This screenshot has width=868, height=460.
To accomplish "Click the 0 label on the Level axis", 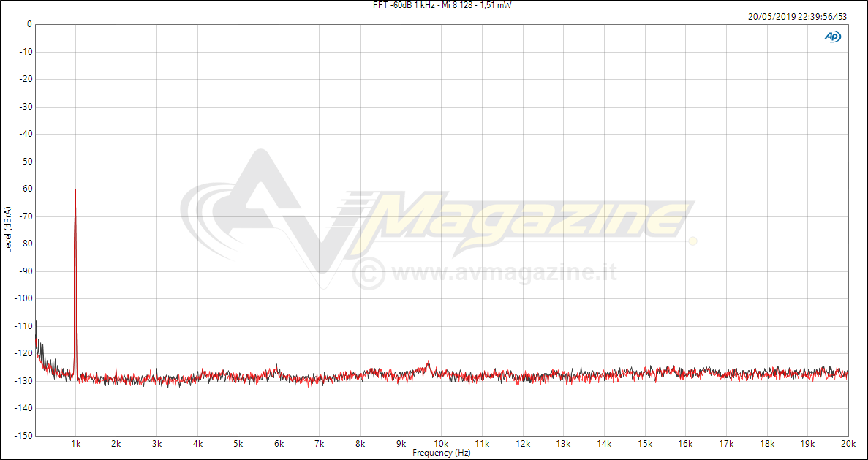I will click(x=29, y=24).
